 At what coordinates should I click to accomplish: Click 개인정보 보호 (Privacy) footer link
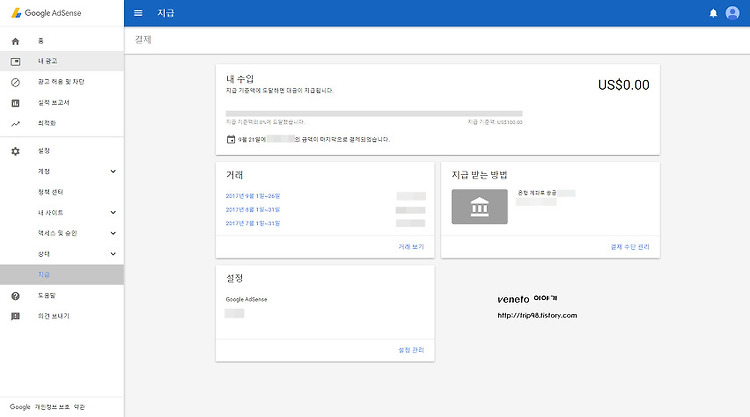pos(53,407)
